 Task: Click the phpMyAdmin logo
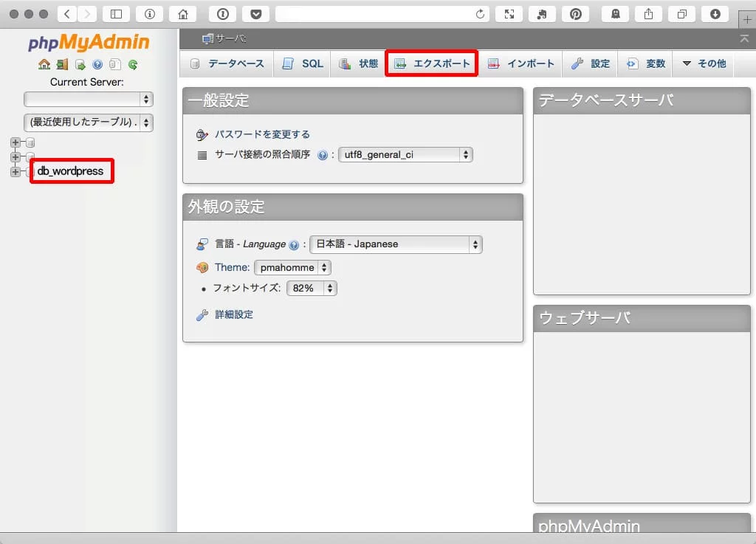pyautogui.click(x=89, y=42)
